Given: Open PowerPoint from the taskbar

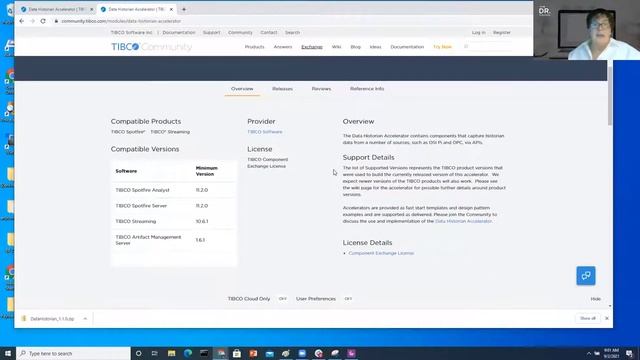Looking at the screenshot, I should [x=253, y=353].
